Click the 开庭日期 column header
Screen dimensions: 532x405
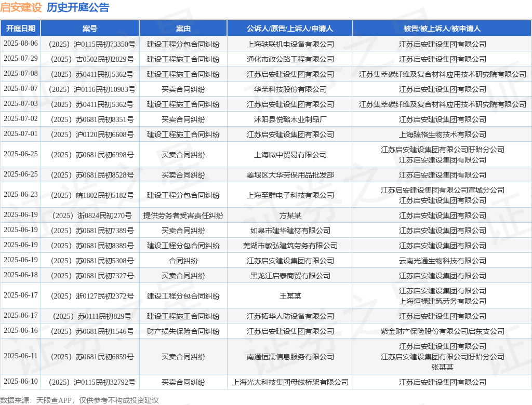(21, 29)
